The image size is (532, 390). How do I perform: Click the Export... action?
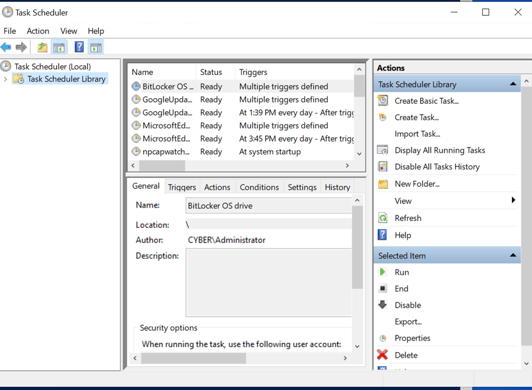click(x=408, y=321)
